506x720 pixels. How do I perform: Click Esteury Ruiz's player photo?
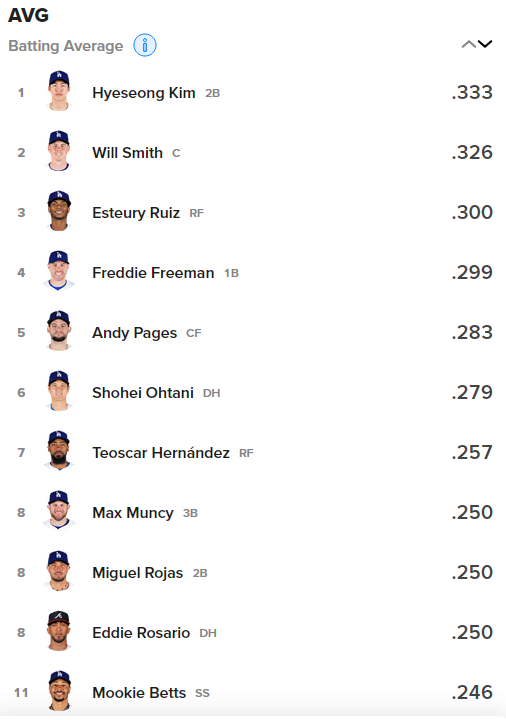tap(59, 211)
